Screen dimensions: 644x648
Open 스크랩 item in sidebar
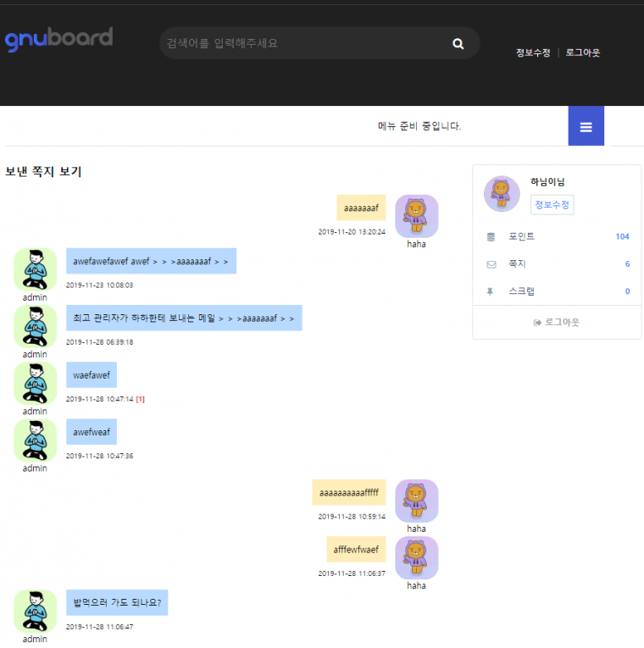tap(521, 291)
